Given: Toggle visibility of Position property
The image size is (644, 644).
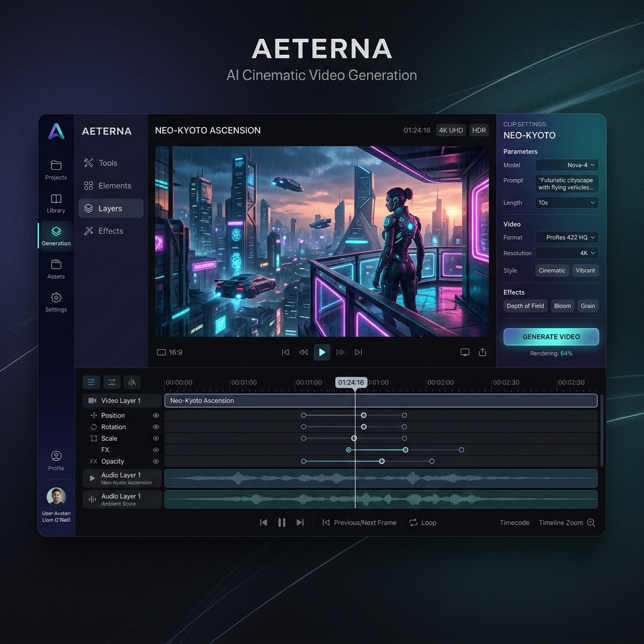Looking at the screenshot, I should (x=156, y=416).
